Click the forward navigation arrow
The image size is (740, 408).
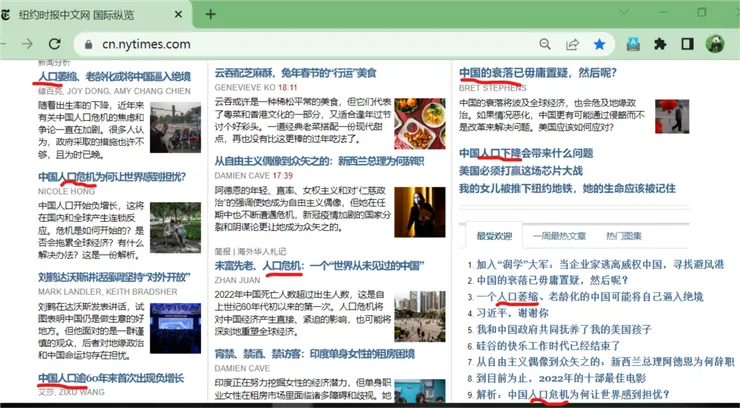coord(27,44)
